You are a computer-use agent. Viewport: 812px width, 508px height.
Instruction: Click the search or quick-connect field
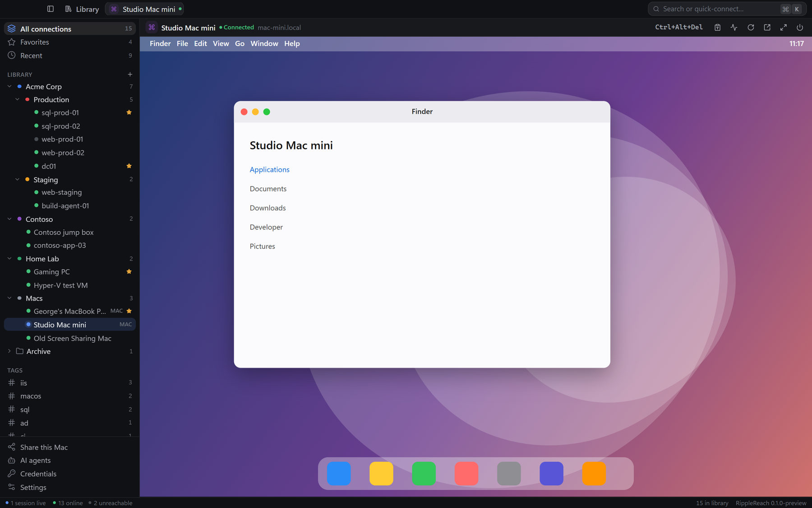coord(727,9)
